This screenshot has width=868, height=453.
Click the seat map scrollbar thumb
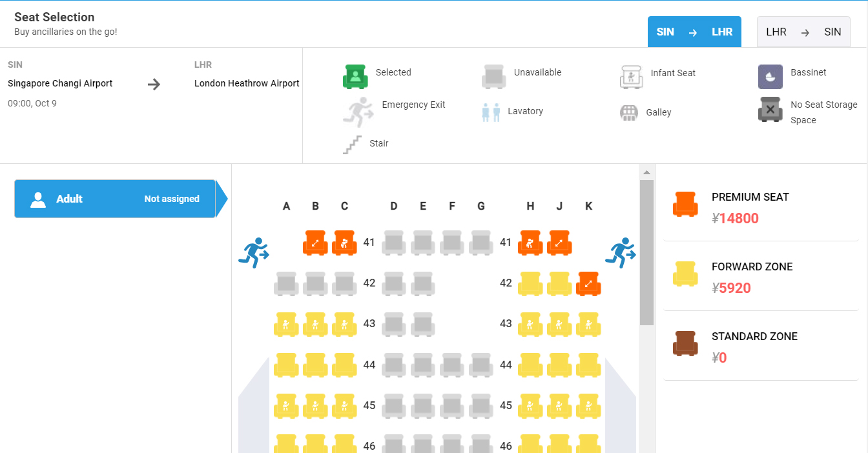tap(646, 252)
